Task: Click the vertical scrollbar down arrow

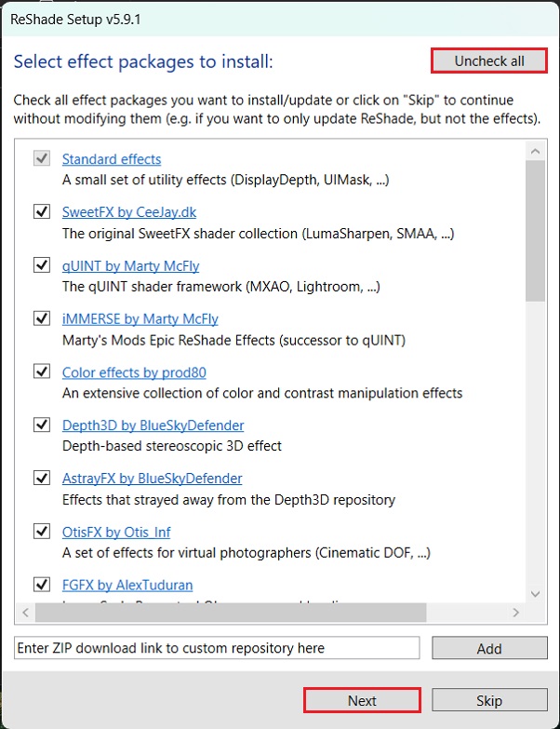Action: pyautogui.click(x=535, y=594)
